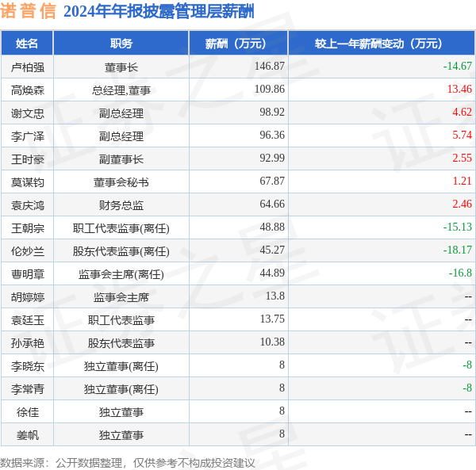Click the salary value 13.75

(x=272, y=319)
